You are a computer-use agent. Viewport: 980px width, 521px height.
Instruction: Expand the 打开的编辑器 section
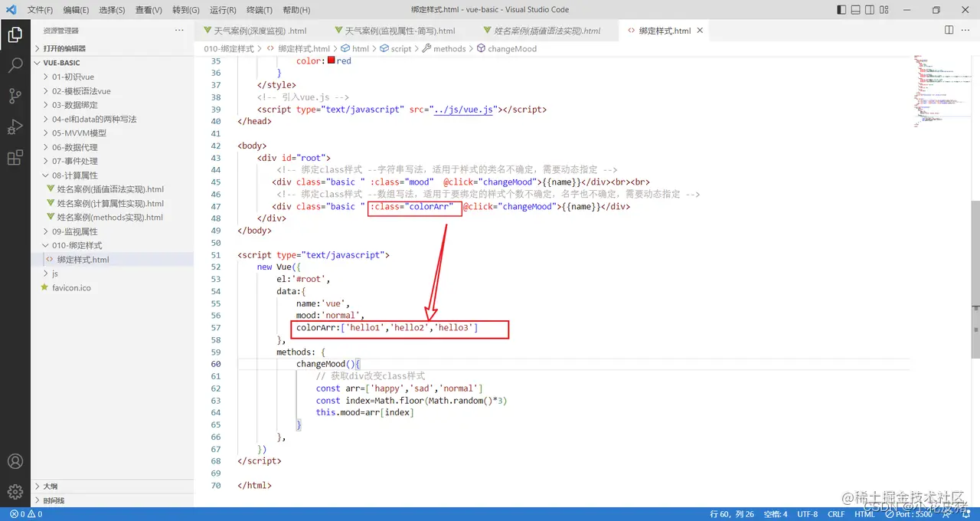112,48
